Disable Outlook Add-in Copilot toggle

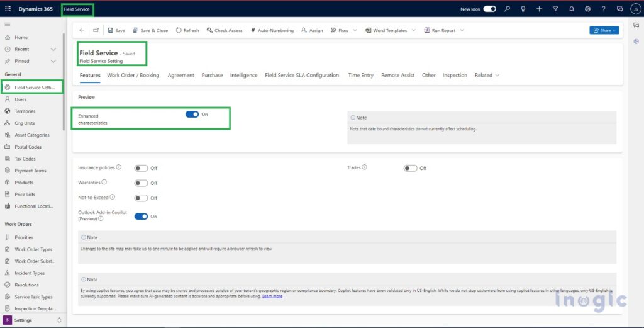tap(141, 216)
